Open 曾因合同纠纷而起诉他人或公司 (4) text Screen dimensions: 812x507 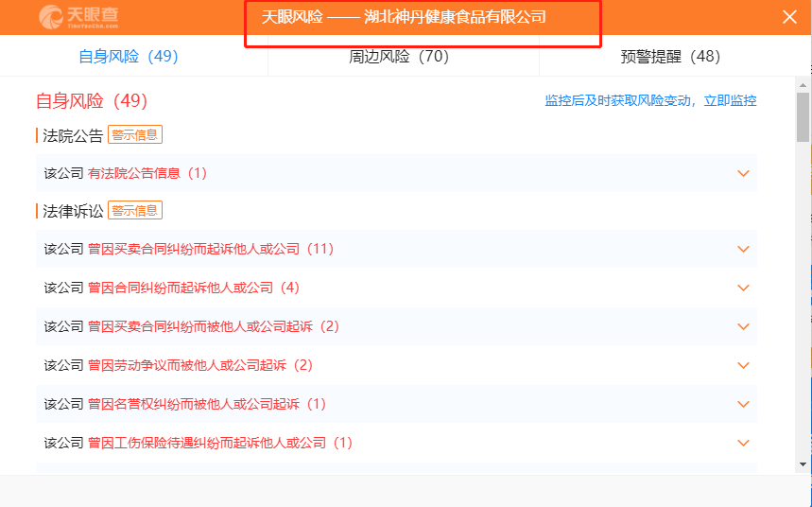point(194,288)
